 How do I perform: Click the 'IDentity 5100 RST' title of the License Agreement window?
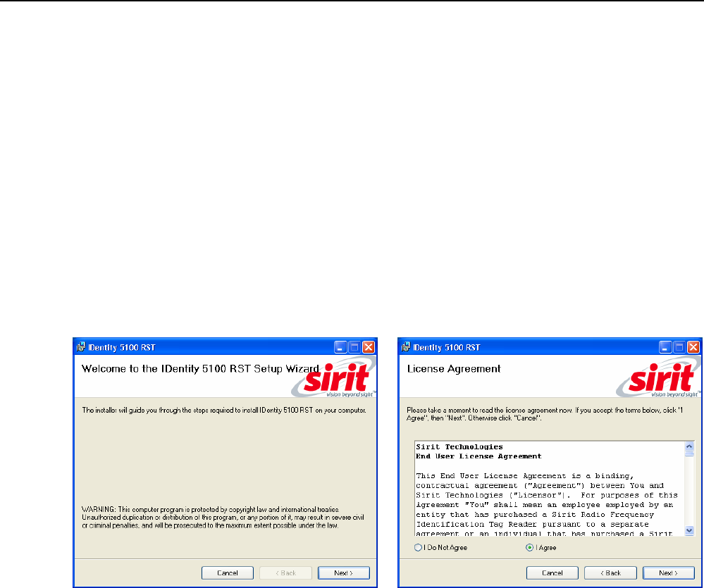[x=447, y=348]
